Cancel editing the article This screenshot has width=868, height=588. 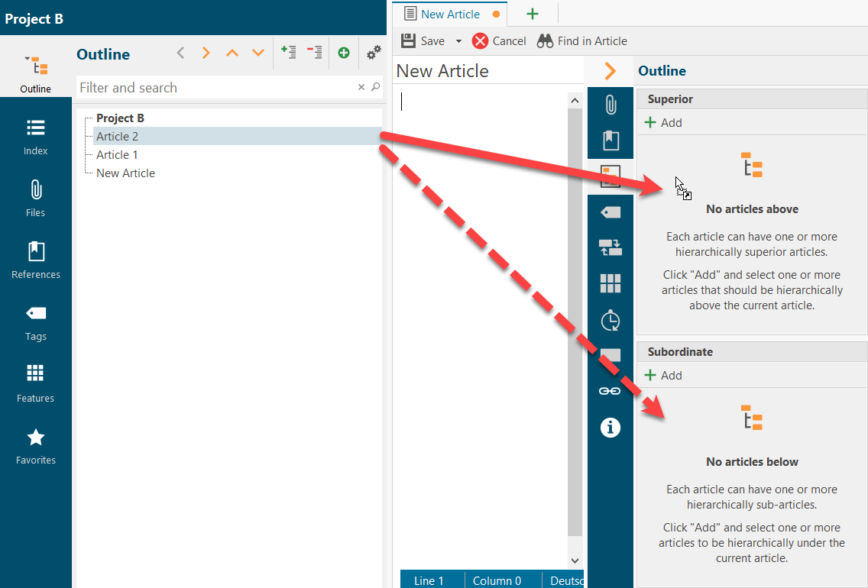pyautogui.click(x=499, y=41)
